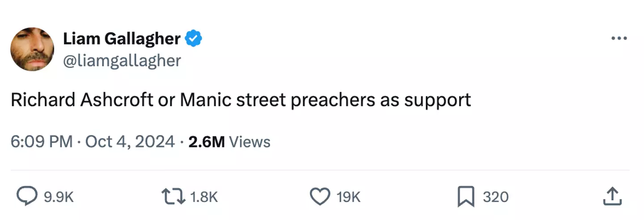Click the Oct 4, 2024 date
644x220 pixels.
point(130,142)
